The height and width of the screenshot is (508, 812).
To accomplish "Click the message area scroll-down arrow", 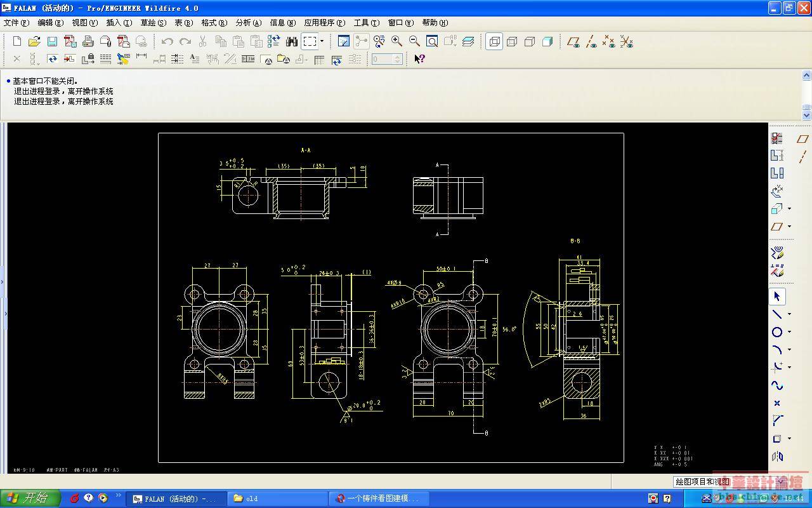I will pyautogui.click(x=806, y=116).
